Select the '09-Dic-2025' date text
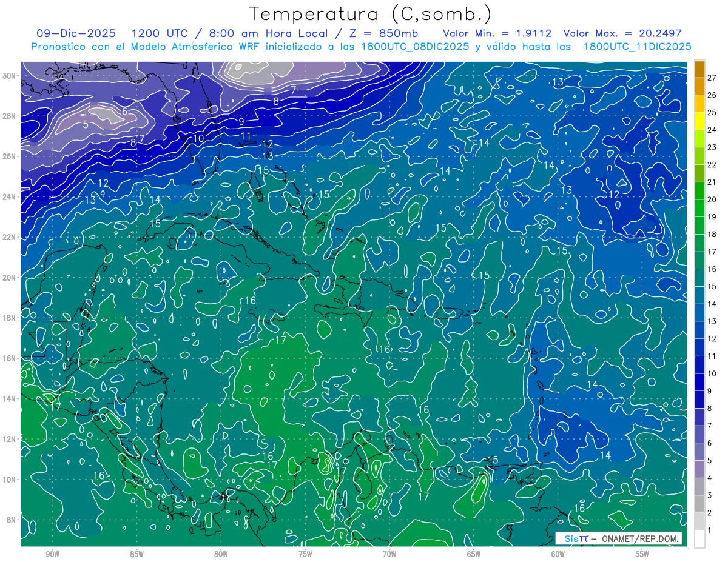This screenshot has height=562, width=728. [76, 33]
